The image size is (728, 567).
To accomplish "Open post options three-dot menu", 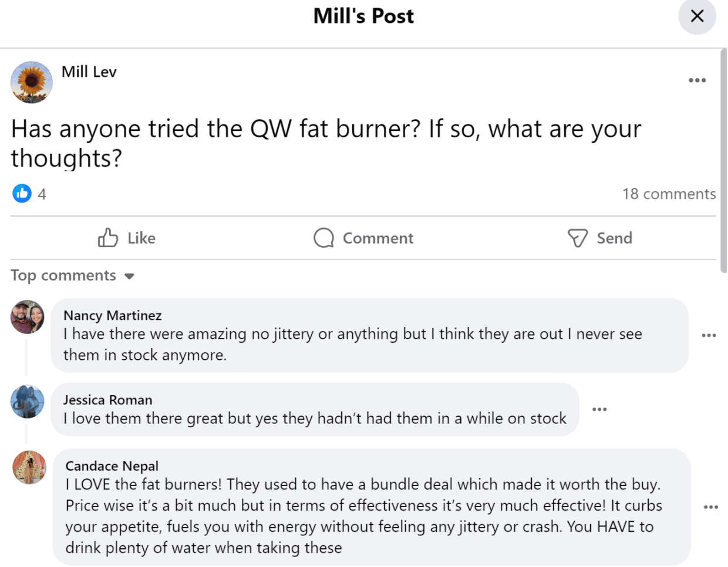I will point(697,80).
